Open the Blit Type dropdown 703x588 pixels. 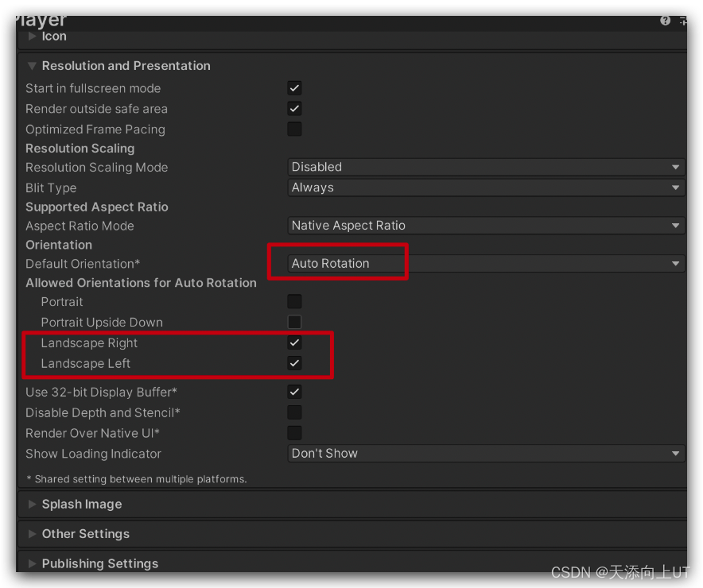point(486,188)
